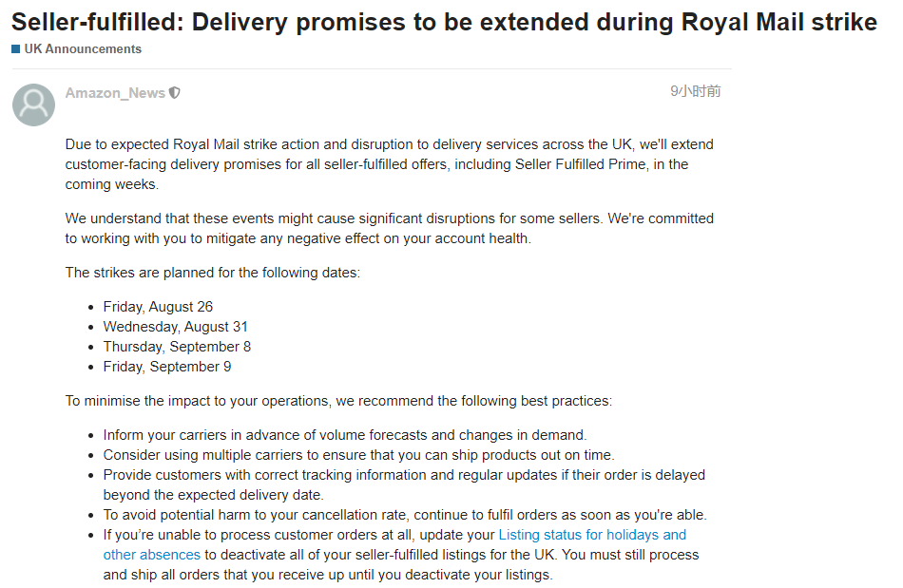Viewport: 903px width, 588px height.
Task: Click the We understand that these events paragraph
Action: point(389,228)
